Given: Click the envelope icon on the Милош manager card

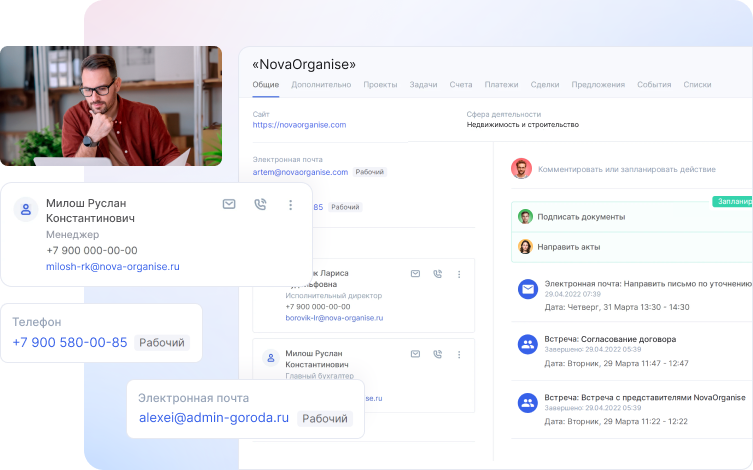Looking at the screenshot, I should tap(229, 204).
